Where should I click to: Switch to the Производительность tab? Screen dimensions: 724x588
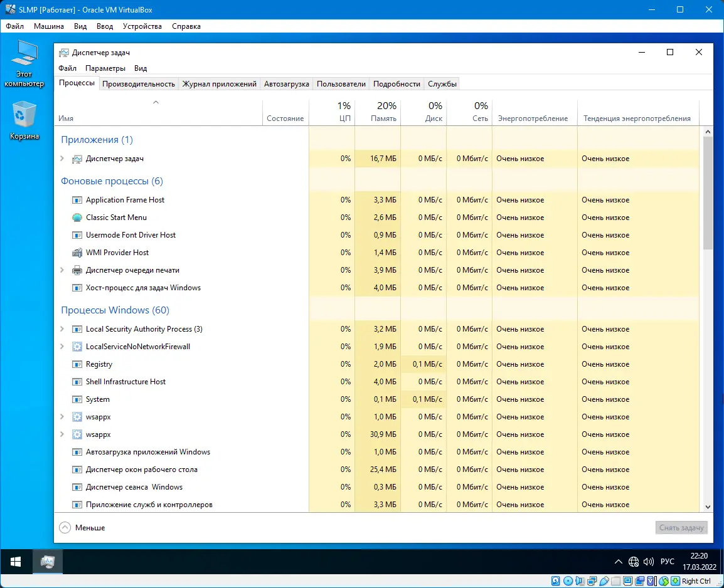pos(138,83)
